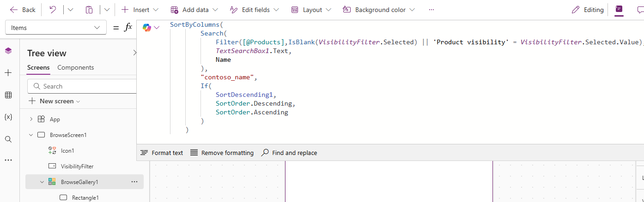The image size is (644, 202).
Task: Open the Background color picker
Action: (379, 10)
